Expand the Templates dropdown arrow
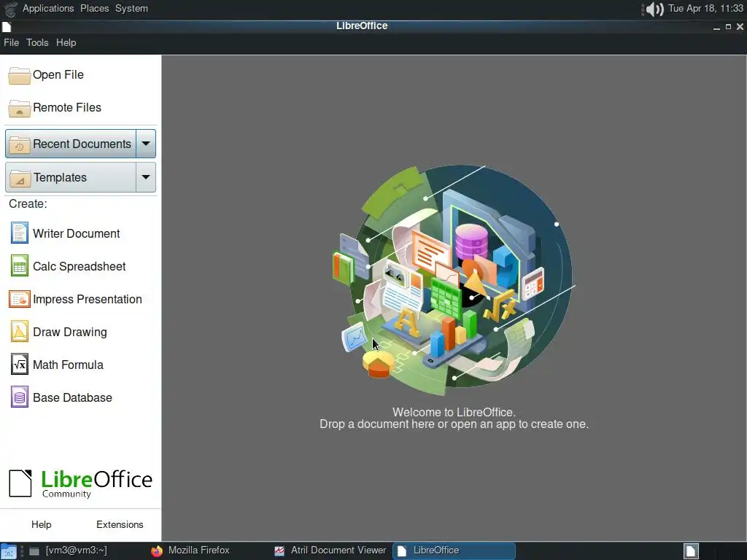Viewport: 747px width, 560px height. point(146,177)
